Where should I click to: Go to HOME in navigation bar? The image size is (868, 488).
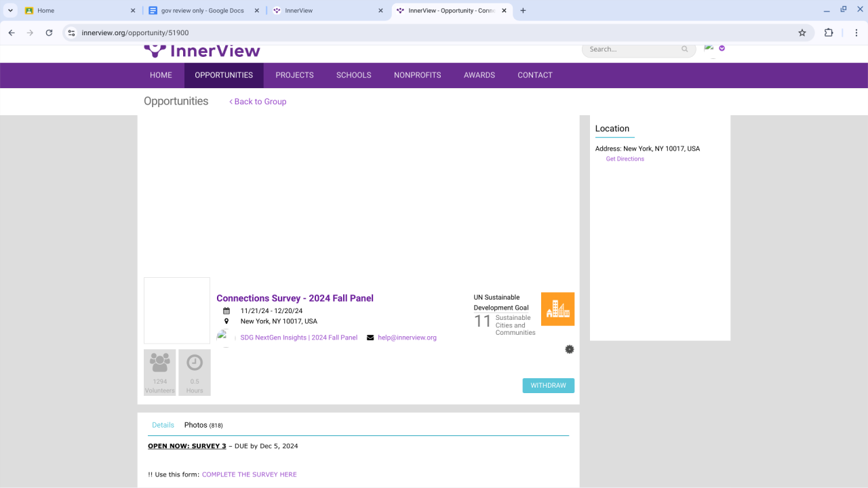pyautogui.click(x=161, y=75)
